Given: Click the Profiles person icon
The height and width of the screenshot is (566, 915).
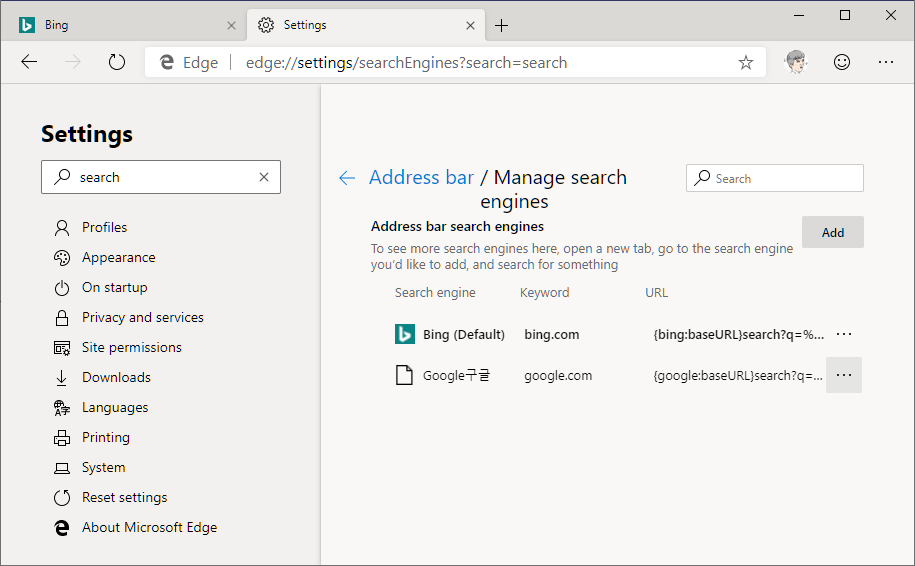Looking at the screenshot, I should pyautogui.click(x=62, y=228).
